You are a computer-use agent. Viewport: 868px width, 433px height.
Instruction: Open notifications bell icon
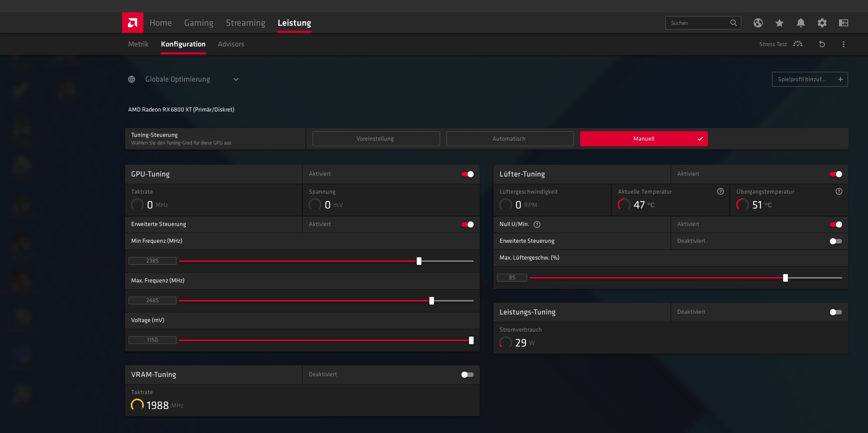(x=800, y=23)
